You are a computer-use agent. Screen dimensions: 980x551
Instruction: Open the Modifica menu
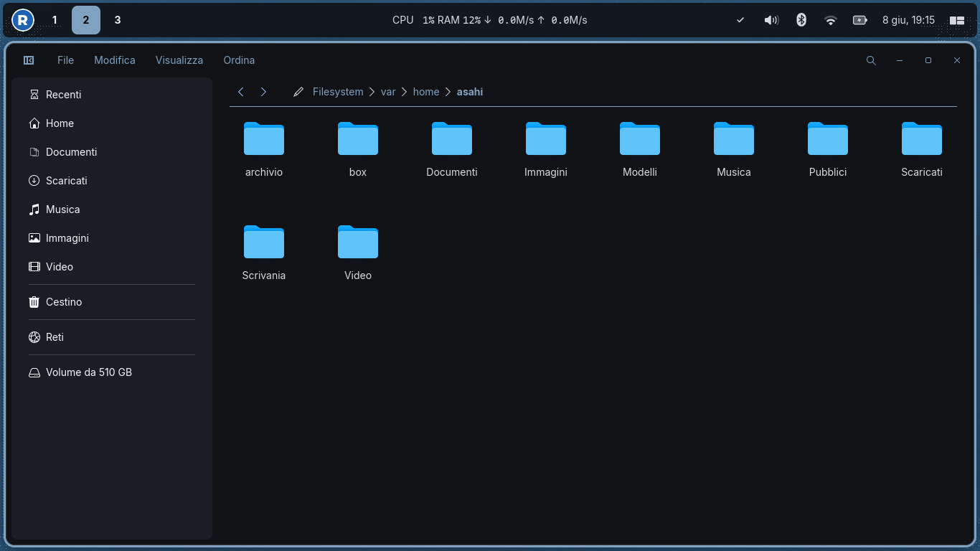click(x=115, y=60)
